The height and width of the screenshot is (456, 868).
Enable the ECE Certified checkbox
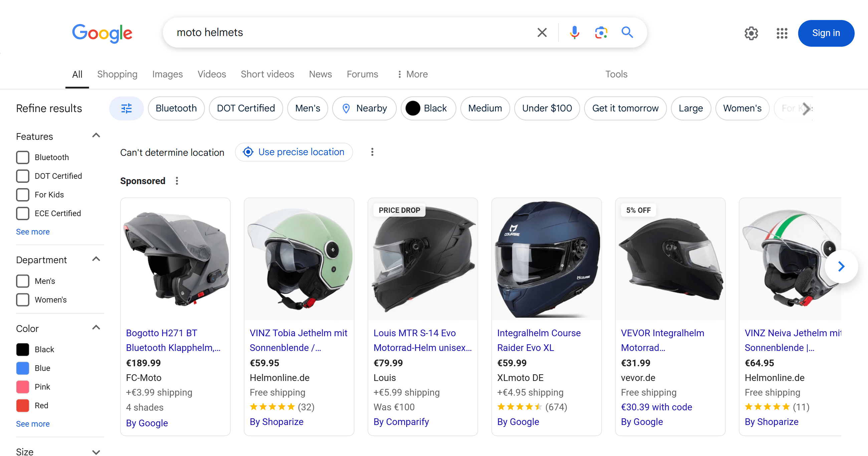23,213
